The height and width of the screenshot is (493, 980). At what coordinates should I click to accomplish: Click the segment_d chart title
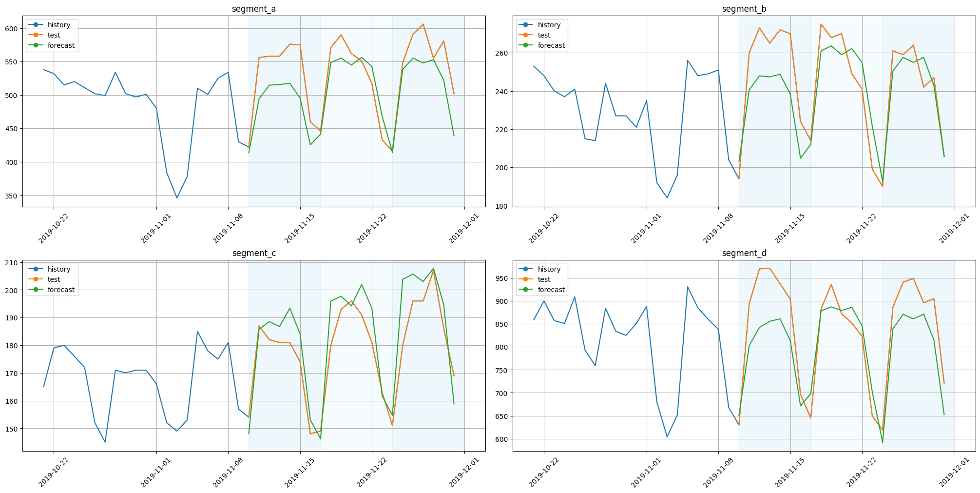pyautogui.click(x=744, y=253)
